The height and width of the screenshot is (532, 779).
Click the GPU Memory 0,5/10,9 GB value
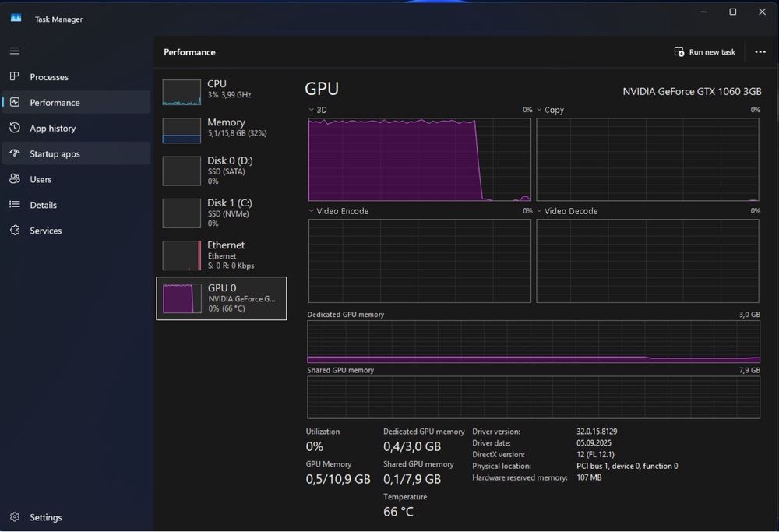338,479
